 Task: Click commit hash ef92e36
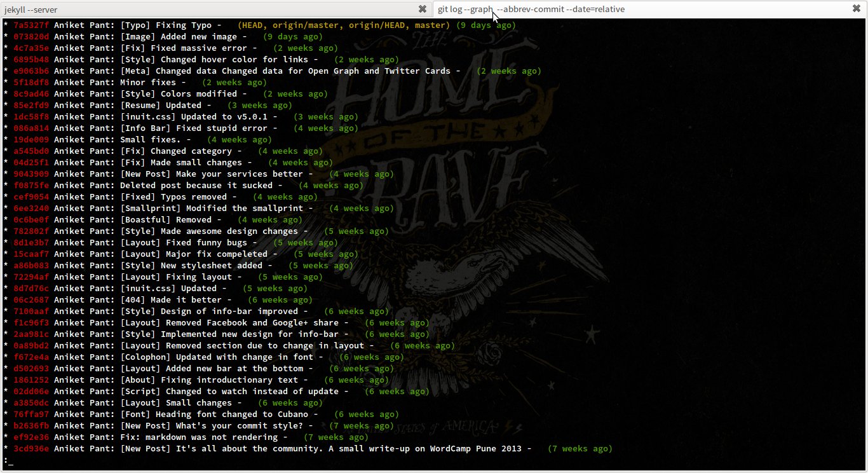point(31,437)
